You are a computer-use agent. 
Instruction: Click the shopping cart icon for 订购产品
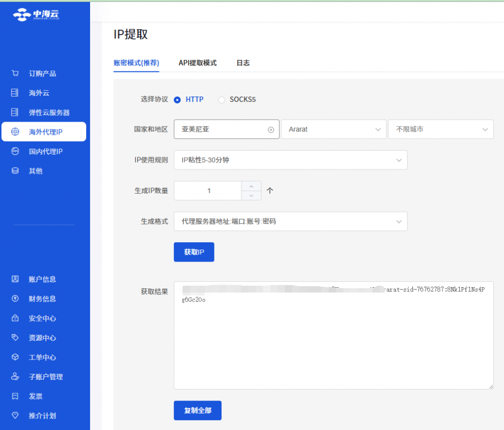(15, 73)
